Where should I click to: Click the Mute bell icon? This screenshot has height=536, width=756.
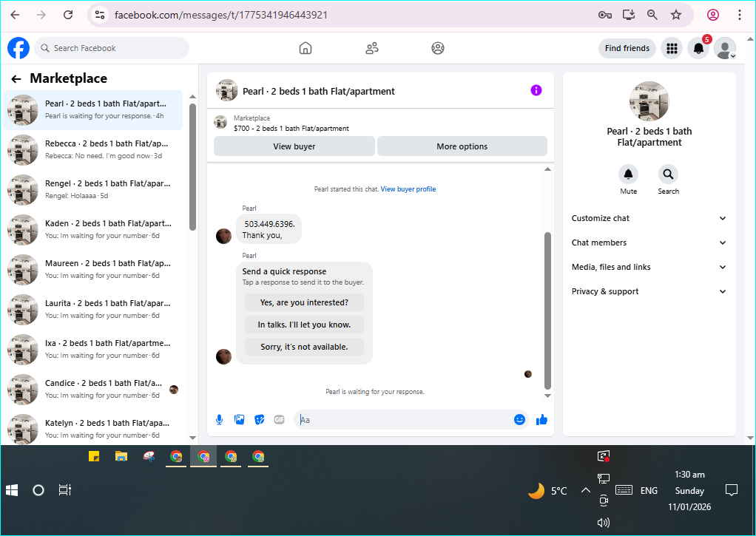coord(628,174)
